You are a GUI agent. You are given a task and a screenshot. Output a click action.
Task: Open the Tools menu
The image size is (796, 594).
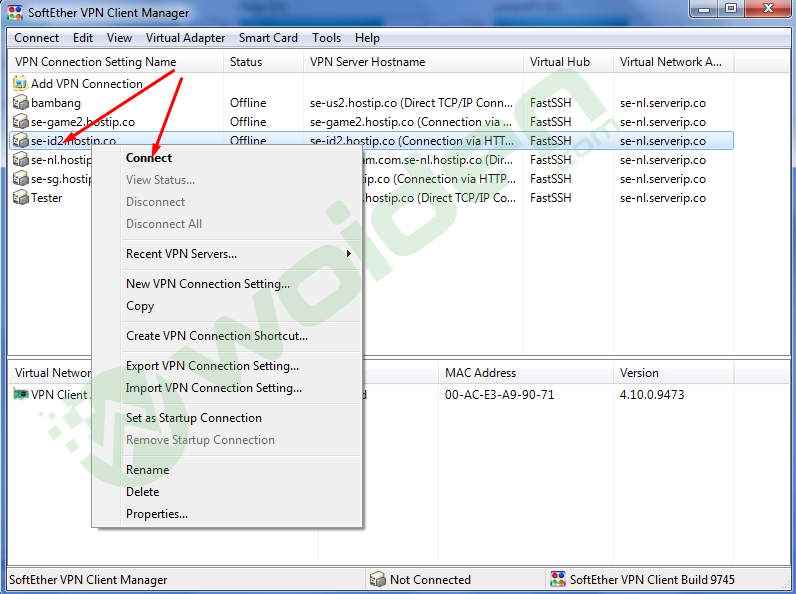point(326,38)
